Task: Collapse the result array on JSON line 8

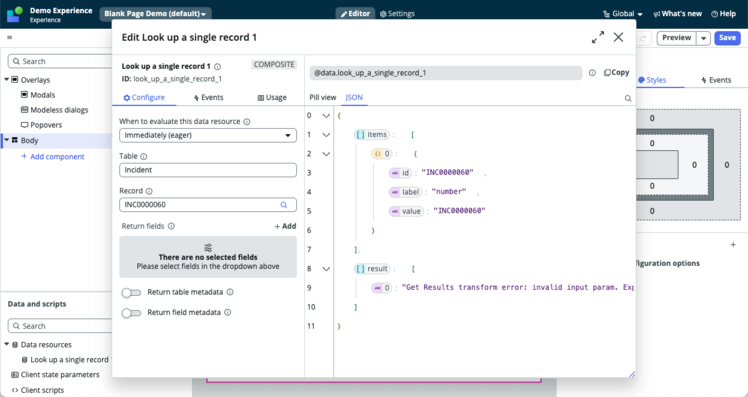Action: coord(326,269)
